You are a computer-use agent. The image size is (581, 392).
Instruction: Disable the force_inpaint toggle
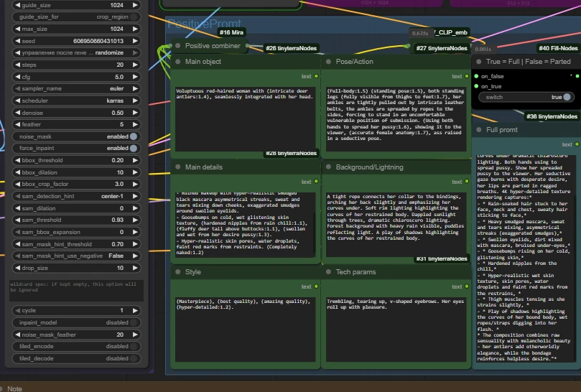pos(134,149)
